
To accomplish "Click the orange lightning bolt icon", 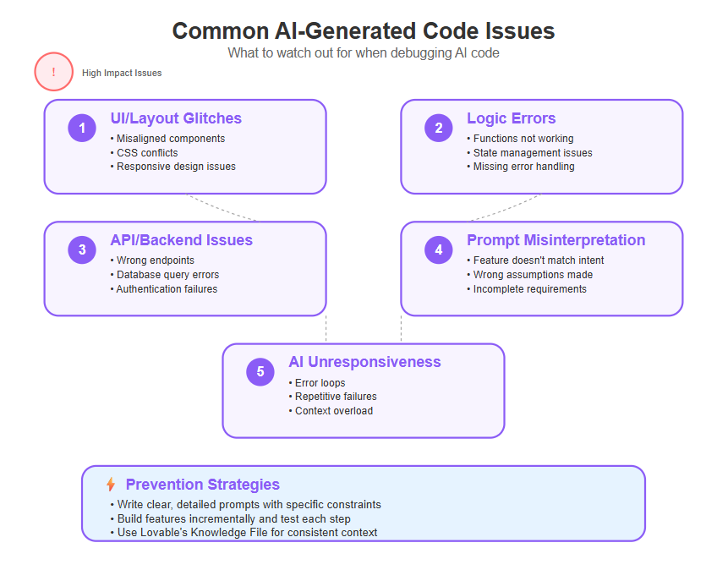I will (111, 485).
